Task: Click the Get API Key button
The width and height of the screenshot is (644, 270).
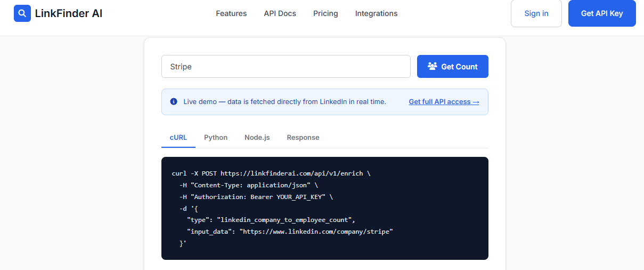Action: (602, 13)
